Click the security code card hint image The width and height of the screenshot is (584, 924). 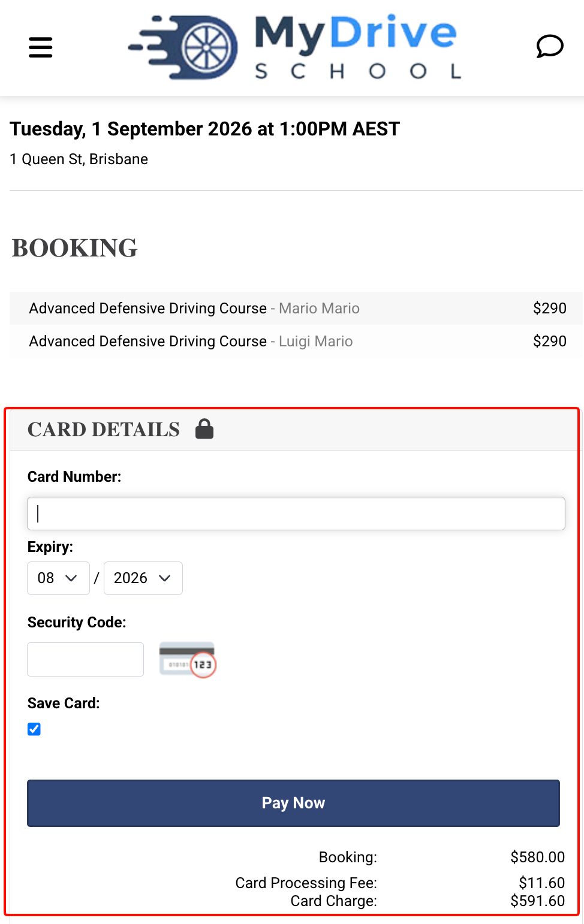tap(188, 660)
